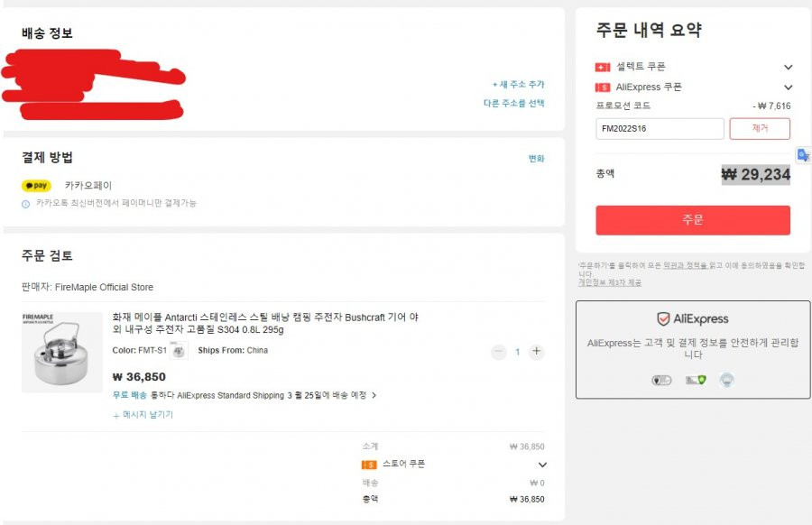Expand the 셀렉트 쿠폰 dropdown
The width and height of the screenshot is (812, 525).
click(x=788, y=68)
